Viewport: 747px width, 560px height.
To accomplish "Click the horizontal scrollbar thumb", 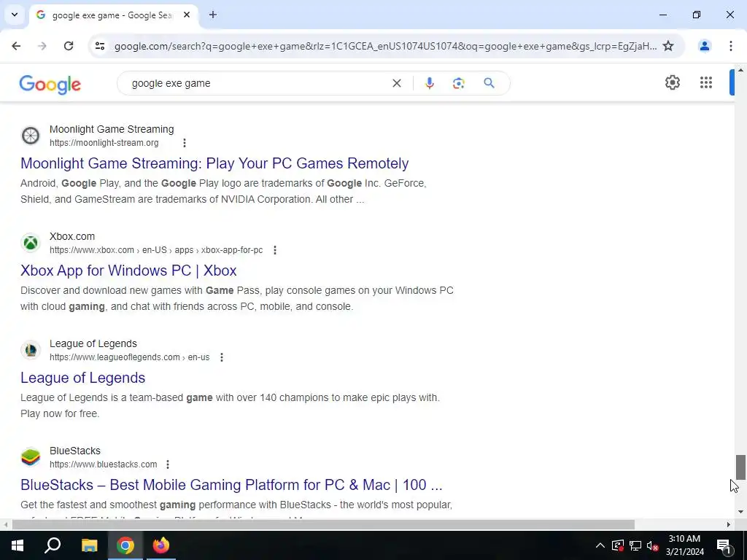I will tap(323, 525).
